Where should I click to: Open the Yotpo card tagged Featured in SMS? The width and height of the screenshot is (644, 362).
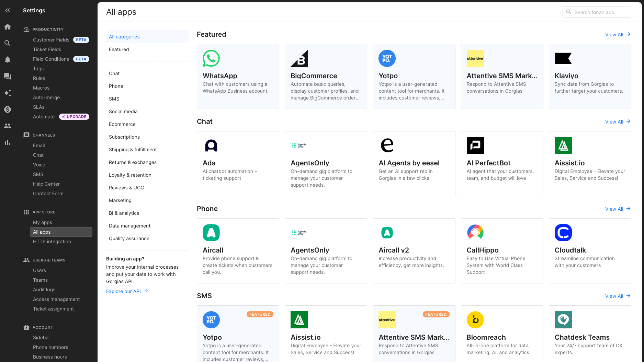point(238,334)
